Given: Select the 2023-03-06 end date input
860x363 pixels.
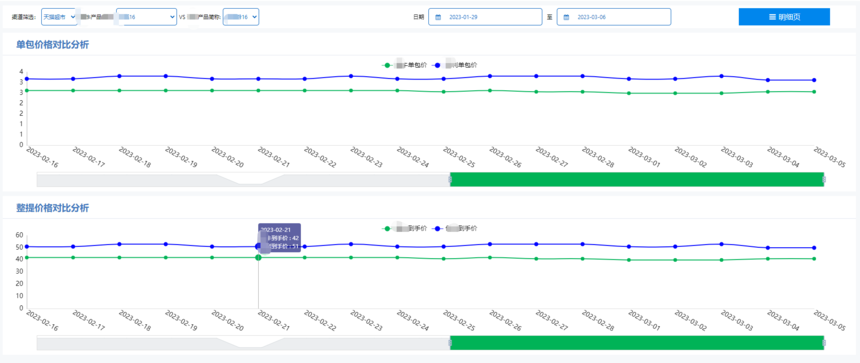Looking at the screenshot, I should (614, 17).
